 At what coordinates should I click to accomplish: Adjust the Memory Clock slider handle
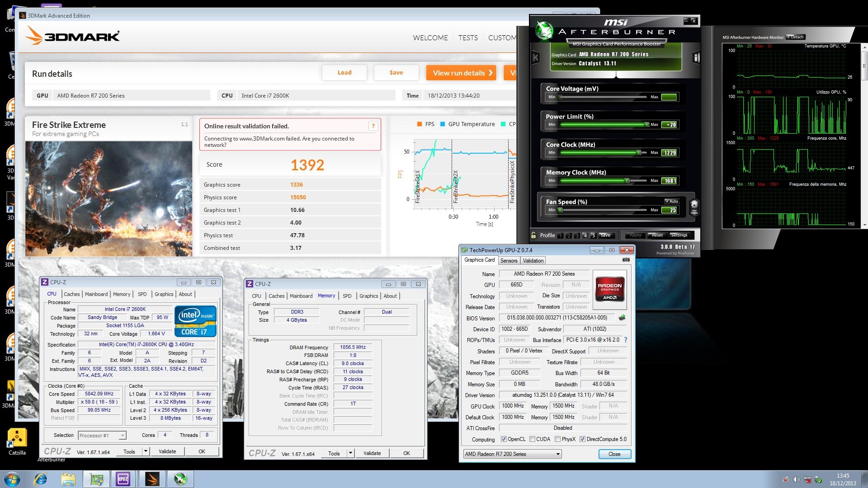[x=627, y=180]
